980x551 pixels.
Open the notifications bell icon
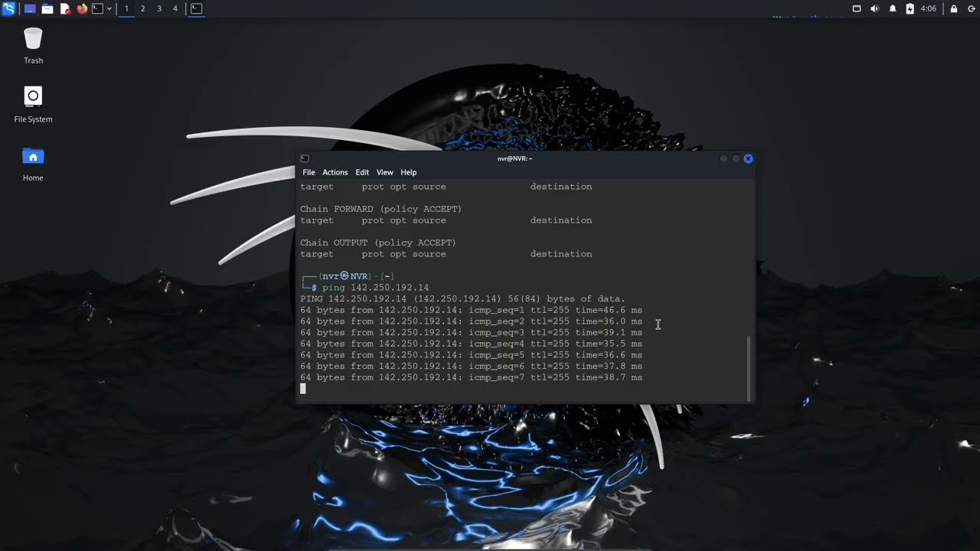point(893,8)
